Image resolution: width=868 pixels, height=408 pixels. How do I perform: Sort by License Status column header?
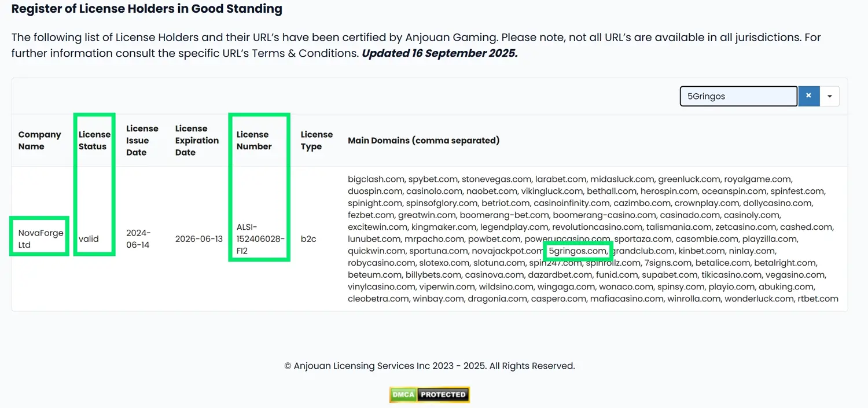point(94,140)
